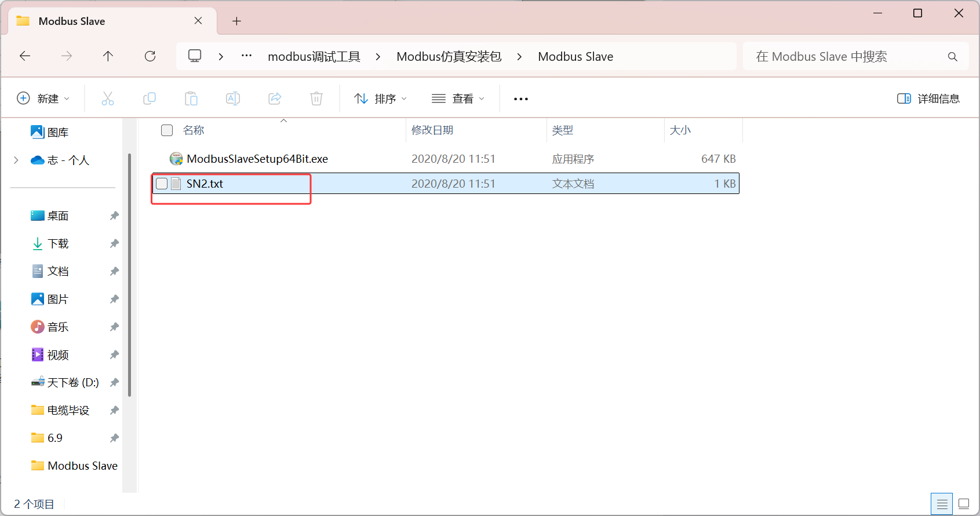Image resolution: width=980 pixels, height=516 pixels.
Task: Click the This PC monitor icon
Action: tap(195, 56)
